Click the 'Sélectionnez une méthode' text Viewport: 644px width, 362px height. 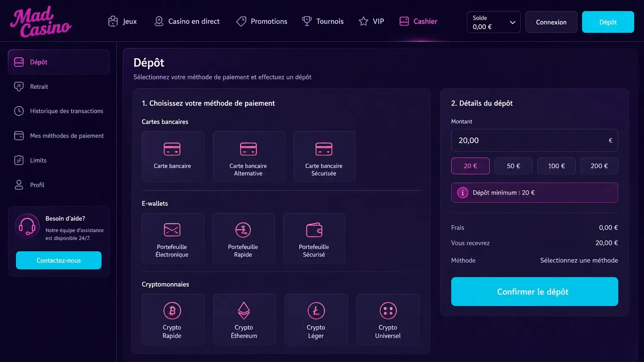tap(579, 261)
